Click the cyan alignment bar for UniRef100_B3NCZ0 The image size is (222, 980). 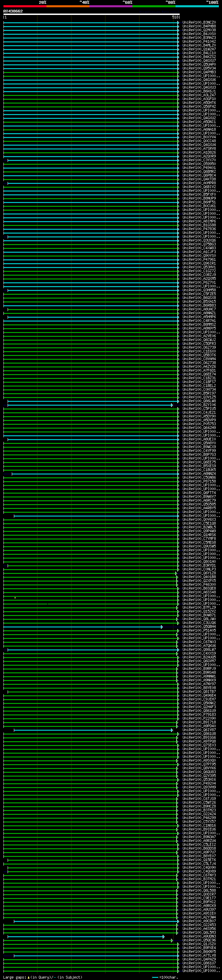pos(92,23)
